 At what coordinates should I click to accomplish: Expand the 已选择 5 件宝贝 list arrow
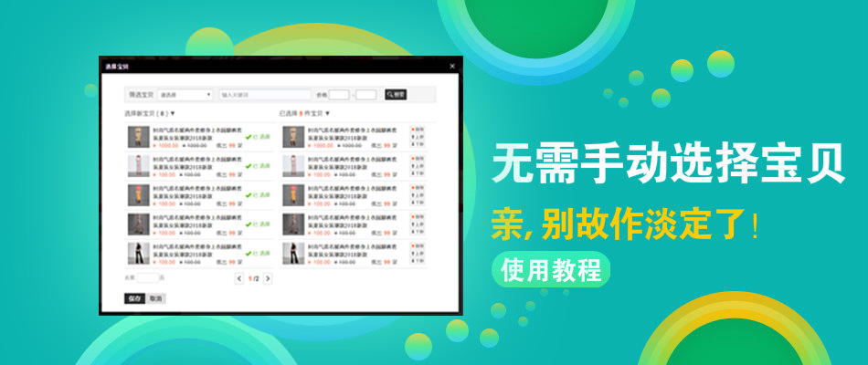[327, 113]
